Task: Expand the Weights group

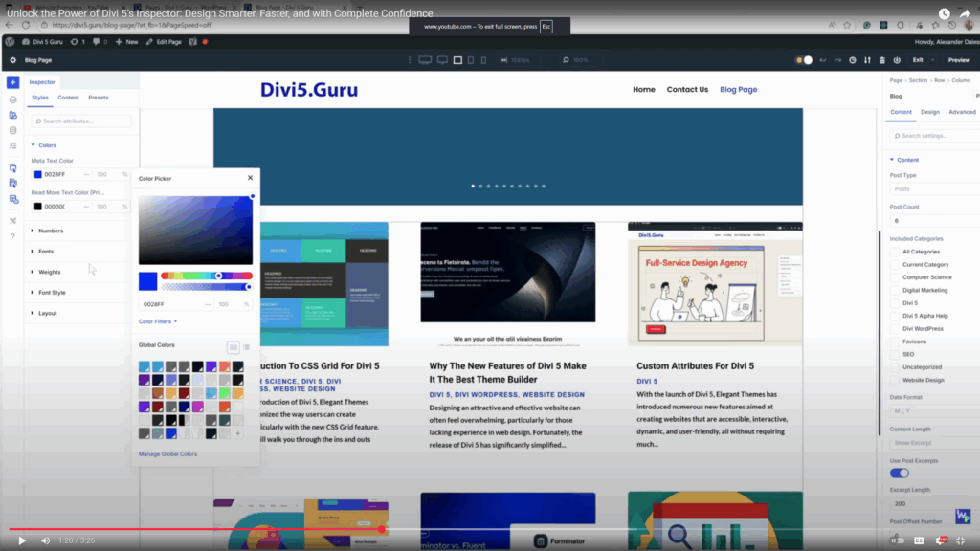Action: (46, 272)
